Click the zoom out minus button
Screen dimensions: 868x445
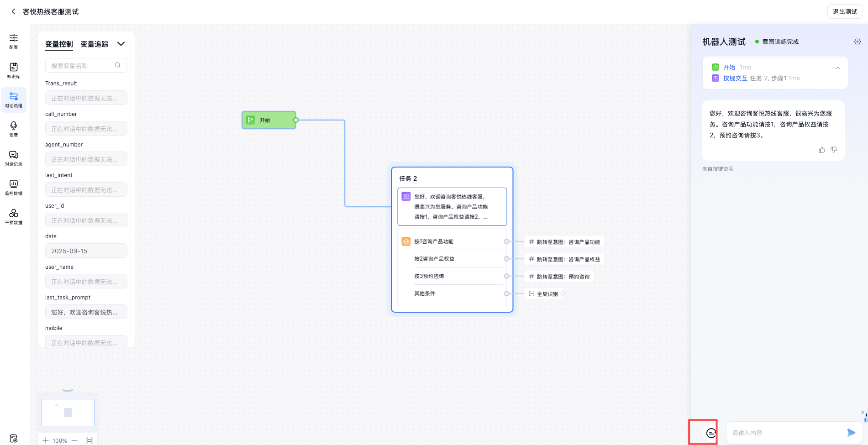74,440
